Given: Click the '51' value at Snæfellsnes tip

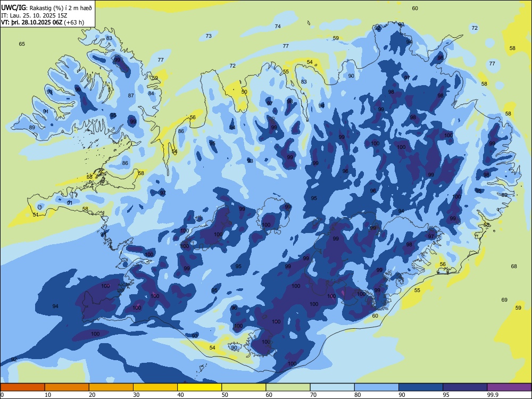Looking at the screenshot, I should click(x=36, y=214).
